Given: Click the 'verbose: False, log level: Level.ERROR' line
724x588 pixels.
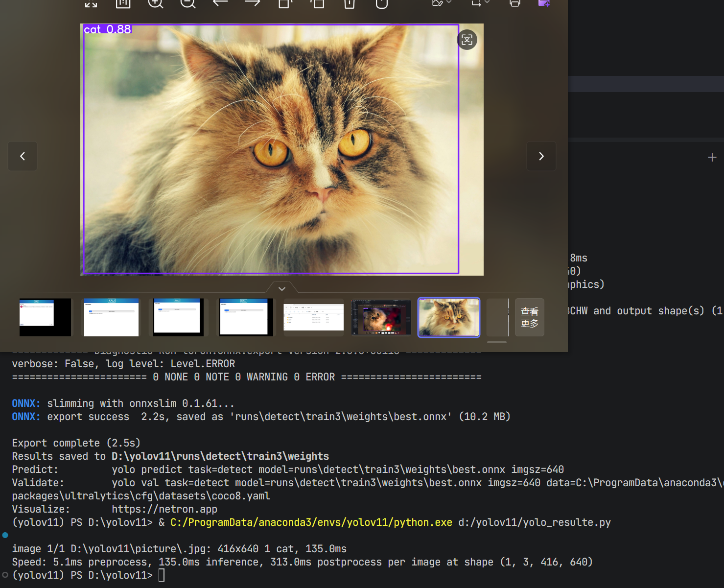Looking at the screenshot, I should click(x=123, y=364).
